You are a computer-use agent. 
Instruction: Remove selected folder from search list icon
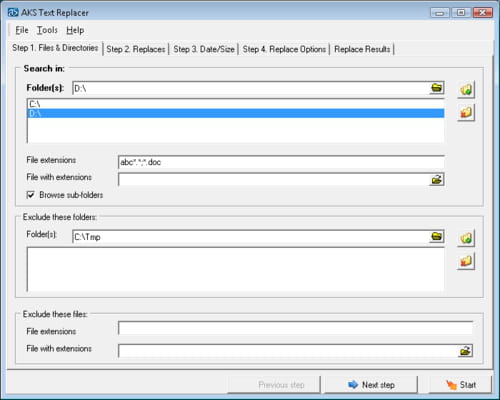pos(466,113)
